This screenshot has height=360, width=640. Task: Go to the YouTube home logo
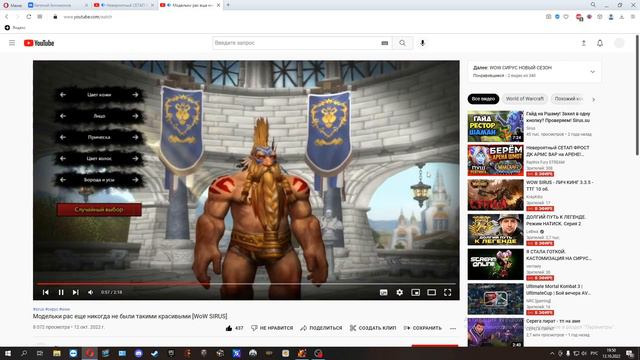39,43
